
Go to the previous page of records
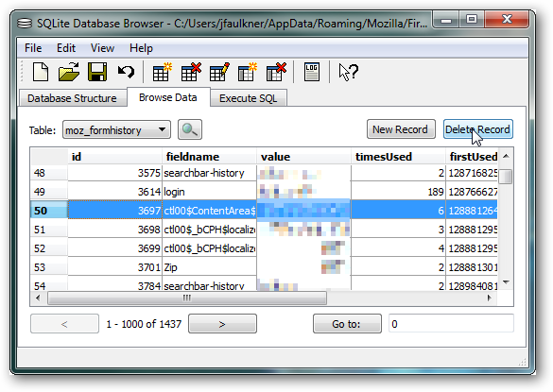pyautogui.click(x=64, y=324)
